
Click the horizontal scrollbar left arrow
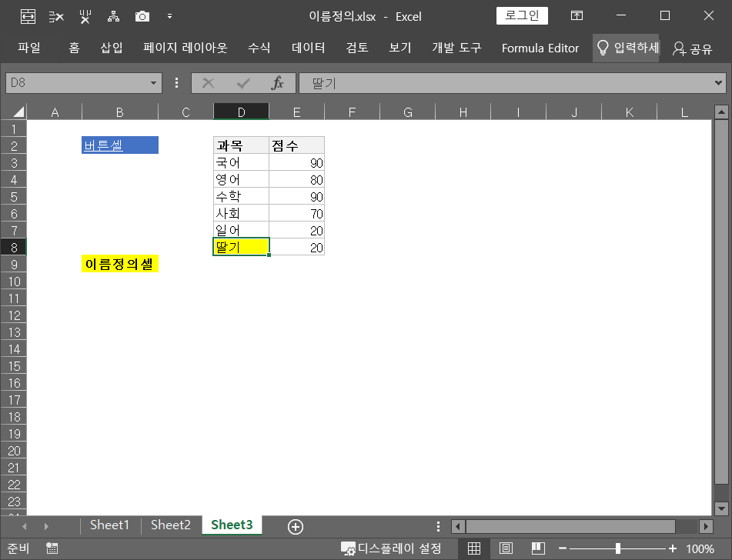(458, 526)
